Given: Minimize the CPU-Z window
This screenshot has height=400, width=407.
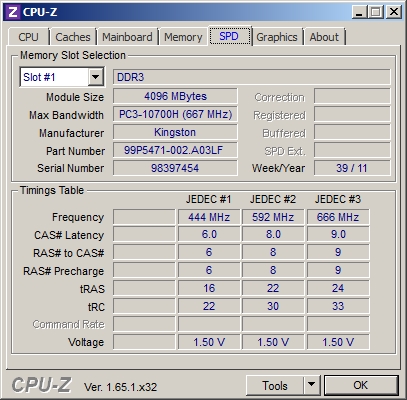Looking at the screenshot, I should pyautogui.click(x=359, y=12).
